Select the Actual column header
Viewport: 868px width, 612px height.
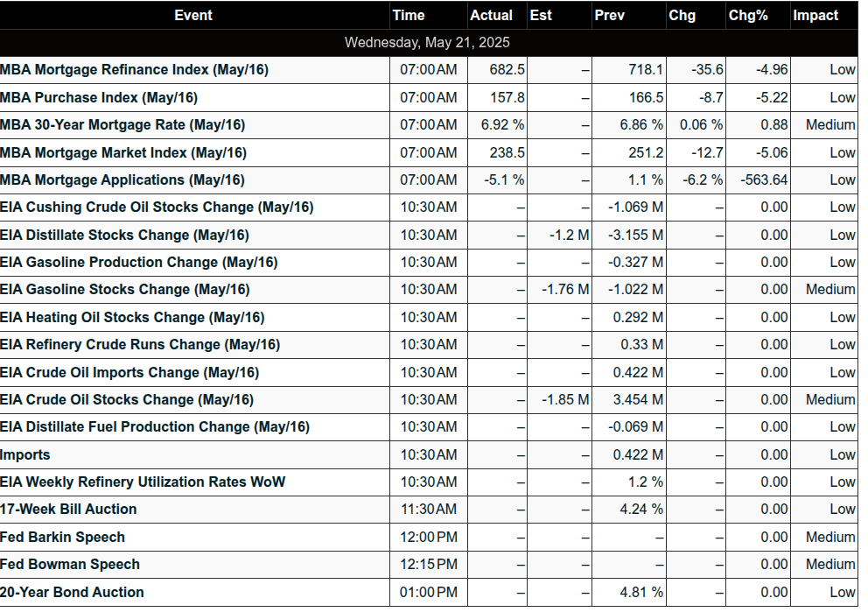click(x=491, y=15)
